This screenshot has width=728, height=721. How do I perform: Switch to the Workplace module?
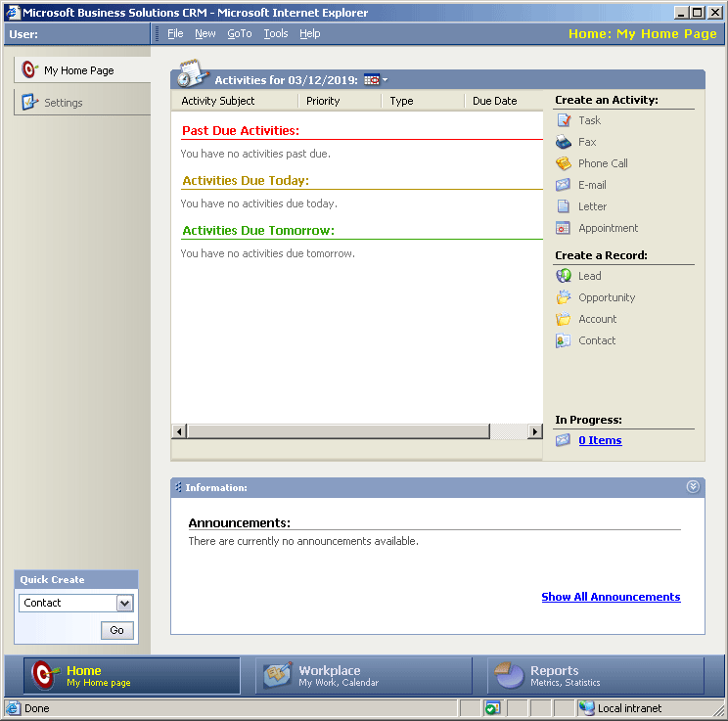(x=364, y=675)
